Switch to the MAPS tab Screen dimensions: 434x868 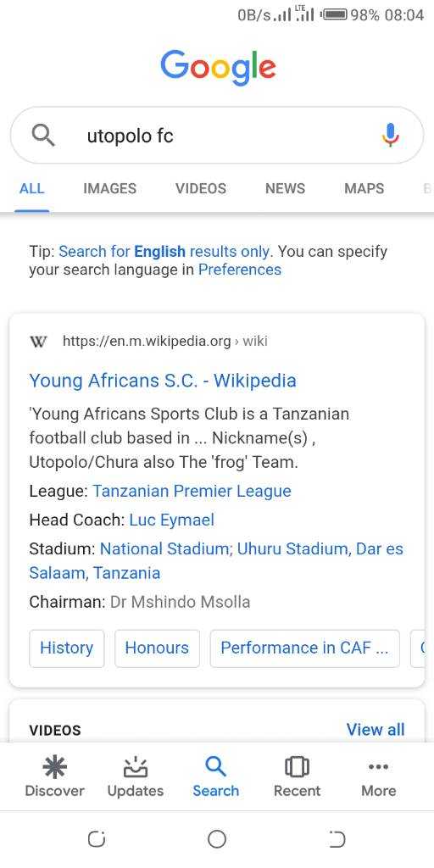pos(364,188)
